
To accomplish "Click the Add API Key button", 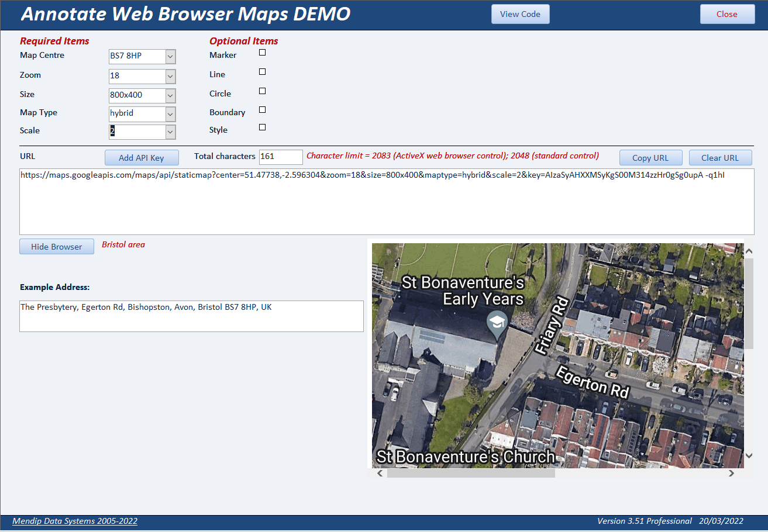I will pos(142,158).
